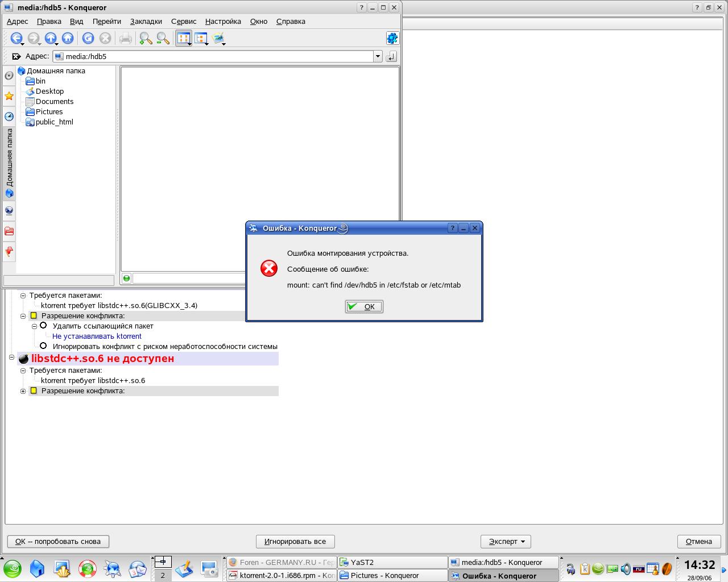
Task: Click the 'Отмена' button
Action: point(698,542)
